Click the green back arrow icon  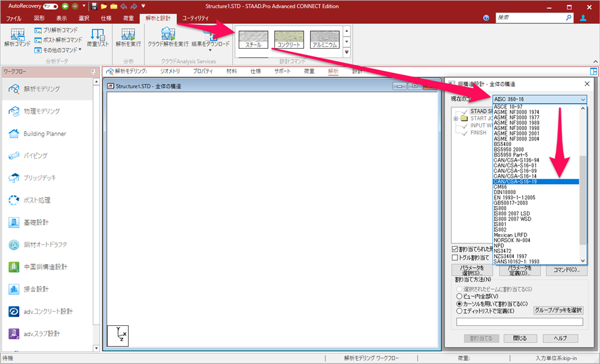point(65,6)
